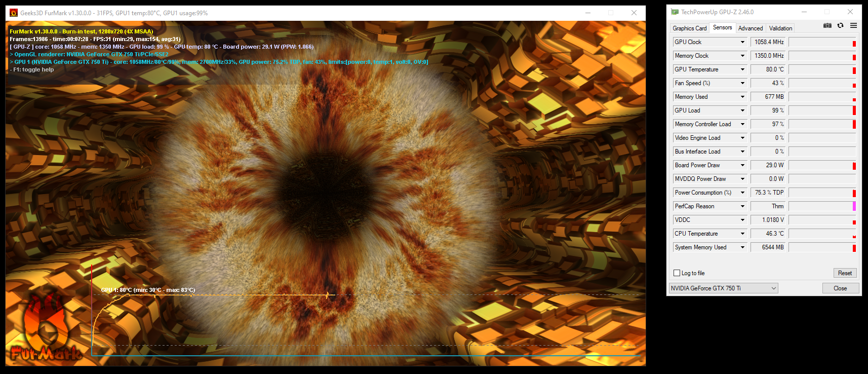Close the GPU-Z window via title bar X
This screenshot has width=868, height=374.
850,12
